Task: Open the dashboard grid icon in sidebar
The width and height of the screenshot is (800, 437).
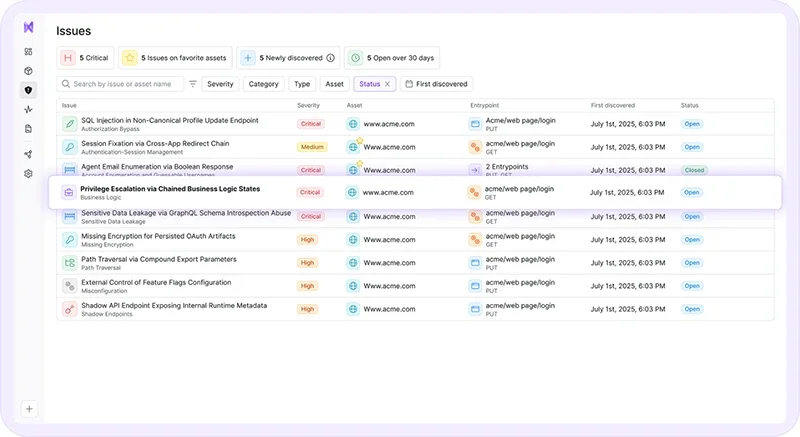Action: [29, 51]
